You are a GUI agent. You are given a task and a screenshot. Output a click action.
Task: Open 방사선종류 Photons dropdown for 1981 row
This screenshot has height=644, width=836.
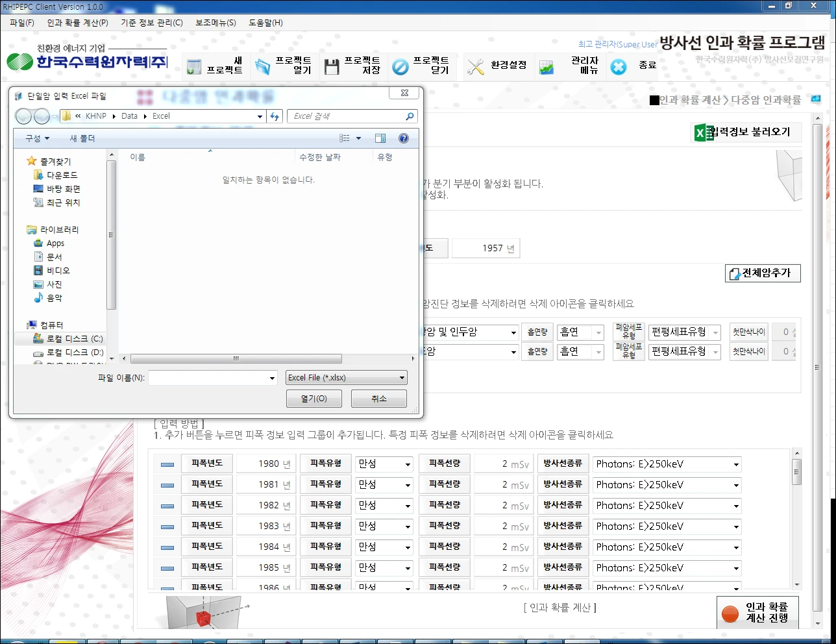click(667, 485)
